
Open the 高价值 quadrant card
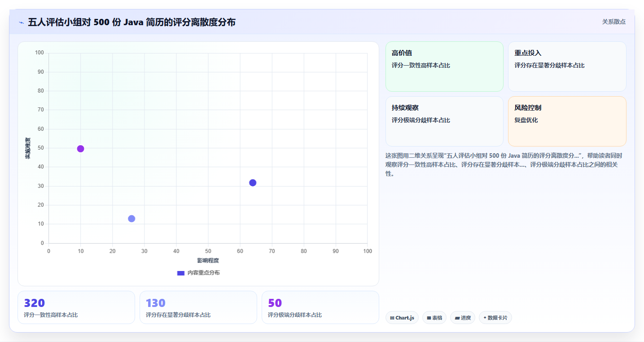click(x=444, y=67)
